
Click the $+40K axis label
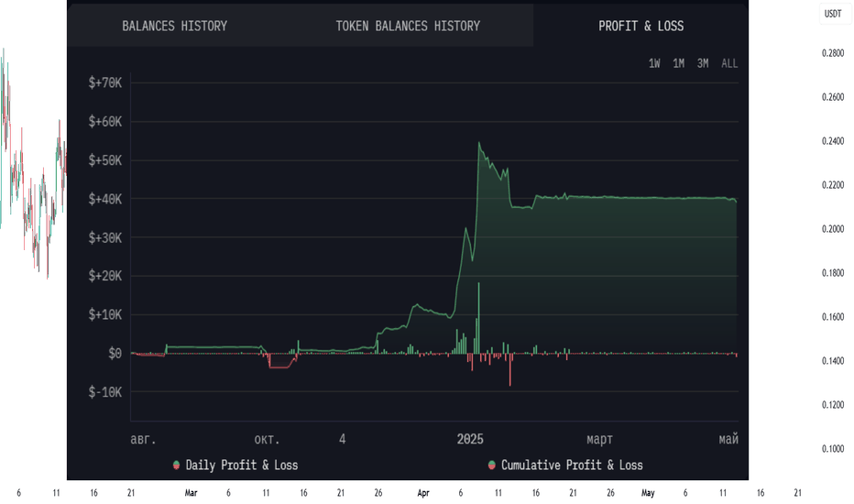click(x=105, y=199)
